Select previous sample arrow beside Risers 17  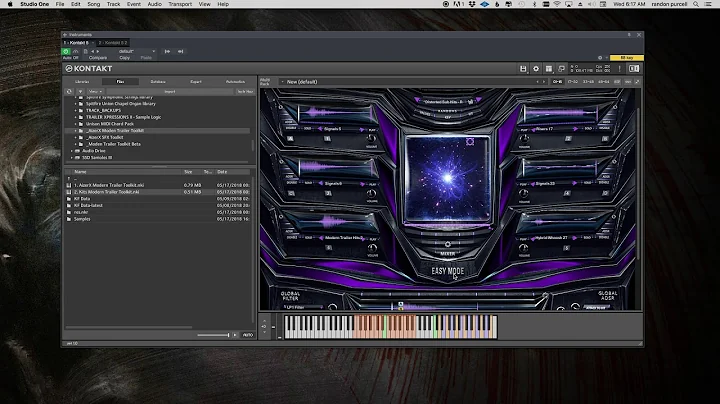tap(532, 129)
